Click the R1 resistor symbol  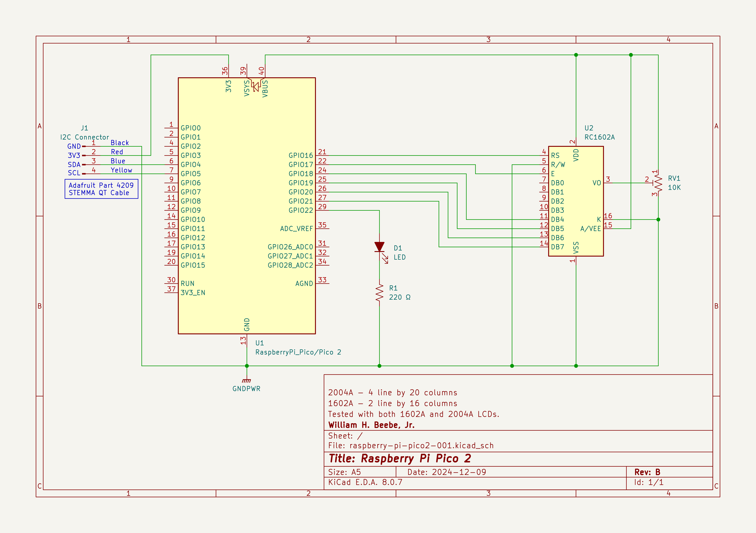point(379,293)
